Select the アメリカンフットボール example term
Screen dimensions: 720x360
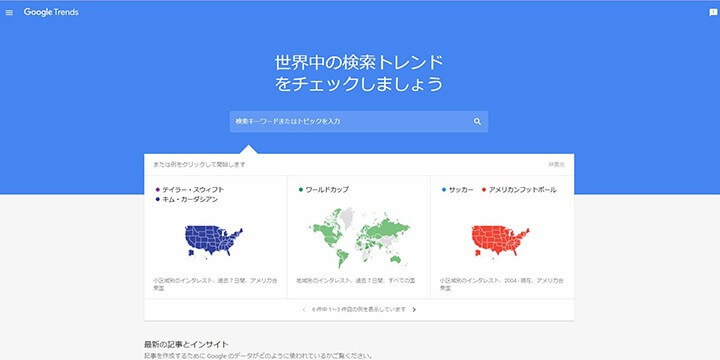click(x=523, y=190)
